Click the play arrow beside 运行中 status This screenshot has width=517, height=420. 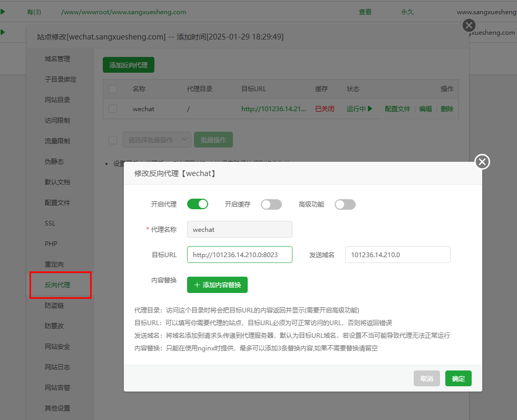[x=370, y=109]
